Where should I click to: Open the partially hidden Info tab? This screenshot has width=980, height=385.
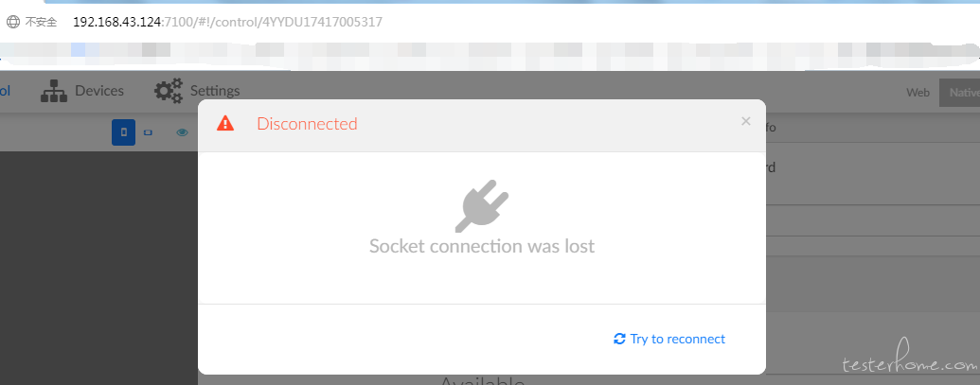click(x=771, y=128)
